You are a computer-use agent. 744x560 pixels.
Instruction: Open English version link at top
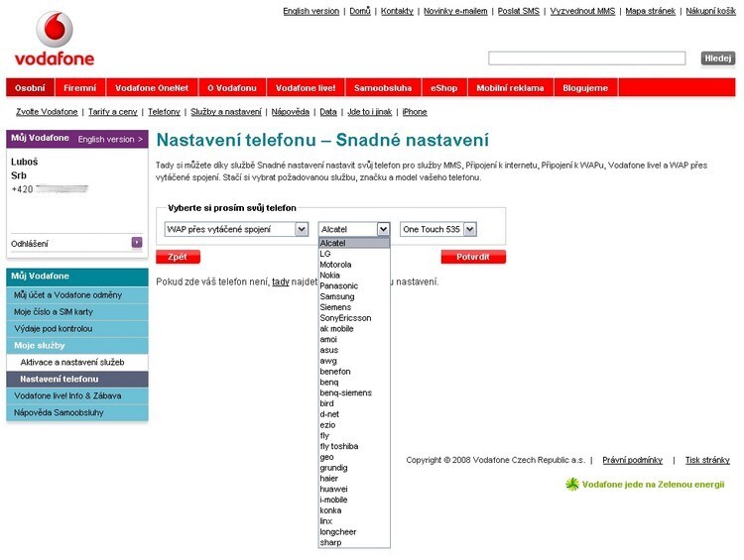point(311,11)
